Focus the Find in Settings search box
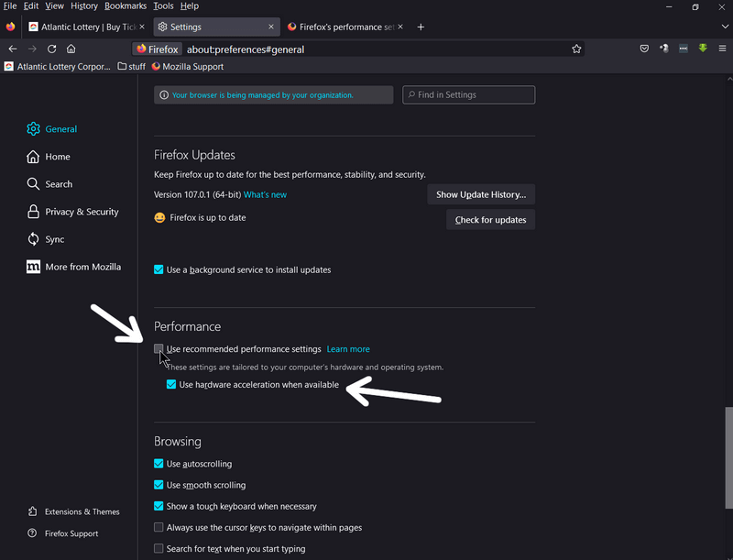733x560 pixels. pos(469,95)
